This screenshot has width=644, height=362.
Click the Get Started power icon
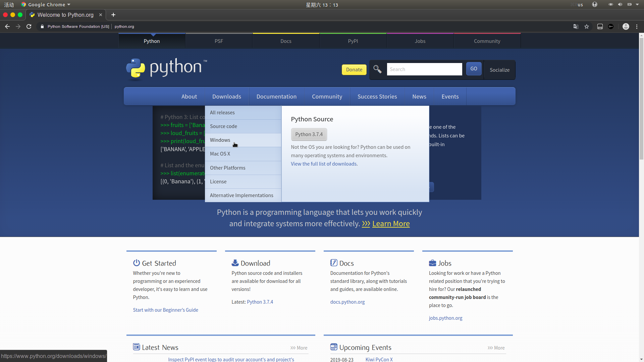(137, 263)
